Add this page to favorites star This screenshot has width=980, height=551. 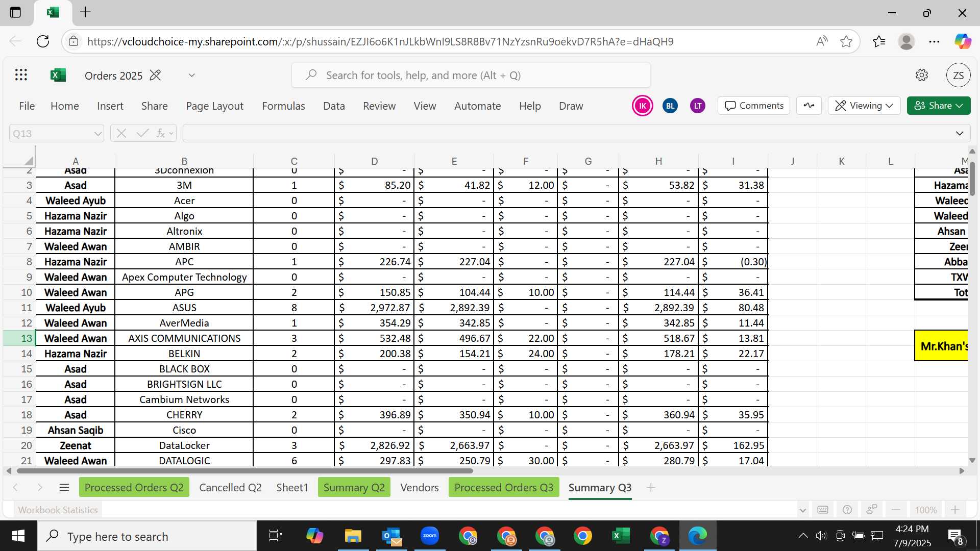pos(846,41)
